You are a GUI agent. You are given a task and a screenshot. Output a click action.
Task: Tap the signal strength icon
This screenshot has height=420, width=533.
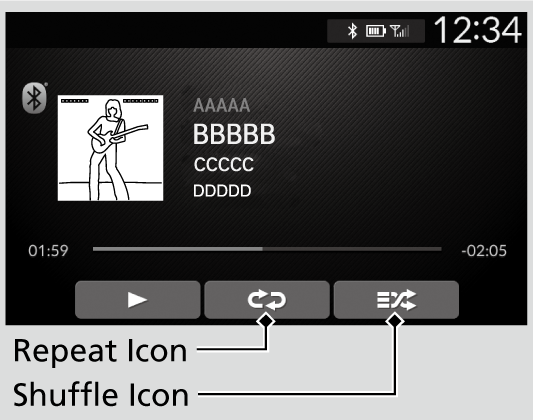400,31
